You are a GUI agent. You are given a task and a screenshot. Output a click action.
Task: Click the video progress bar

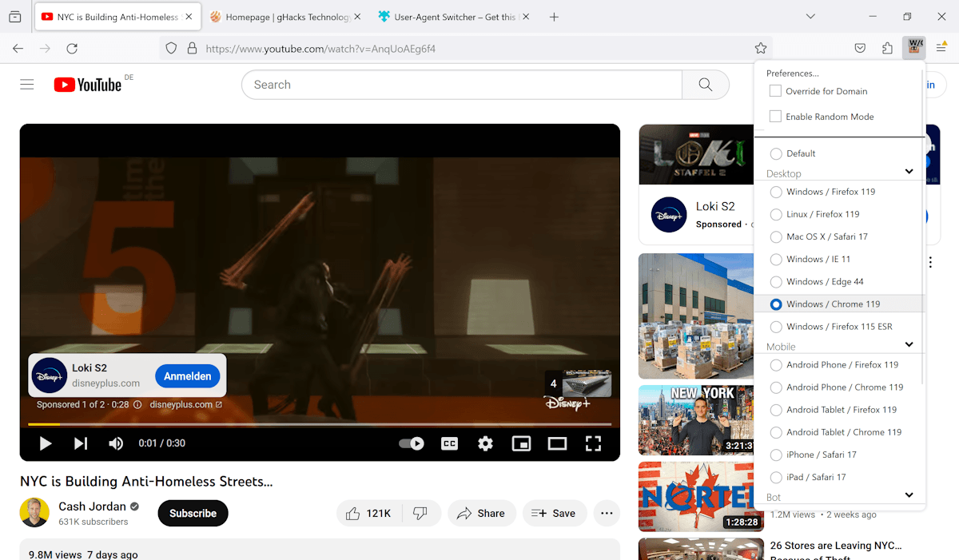(320, 424)
